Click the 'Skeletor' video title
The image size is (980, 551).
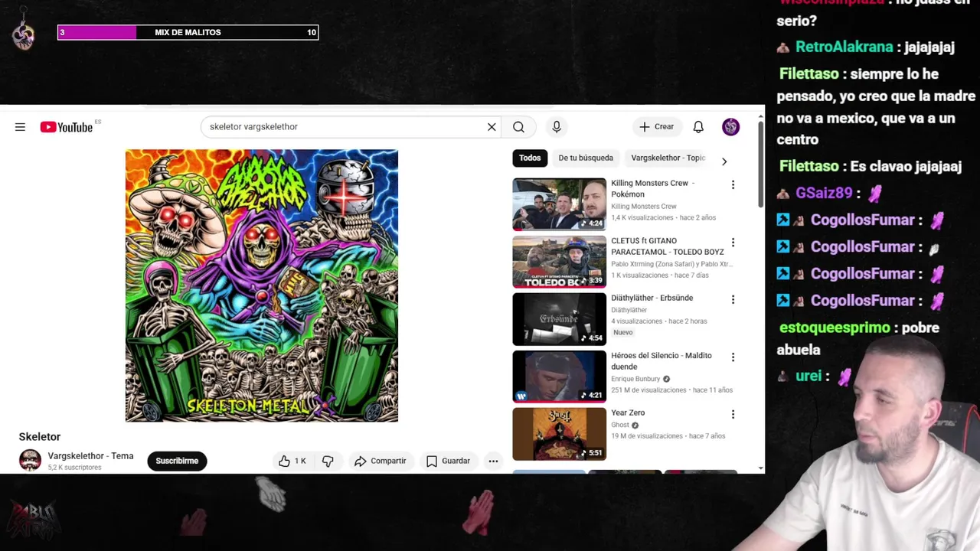(x=40, y=436)
